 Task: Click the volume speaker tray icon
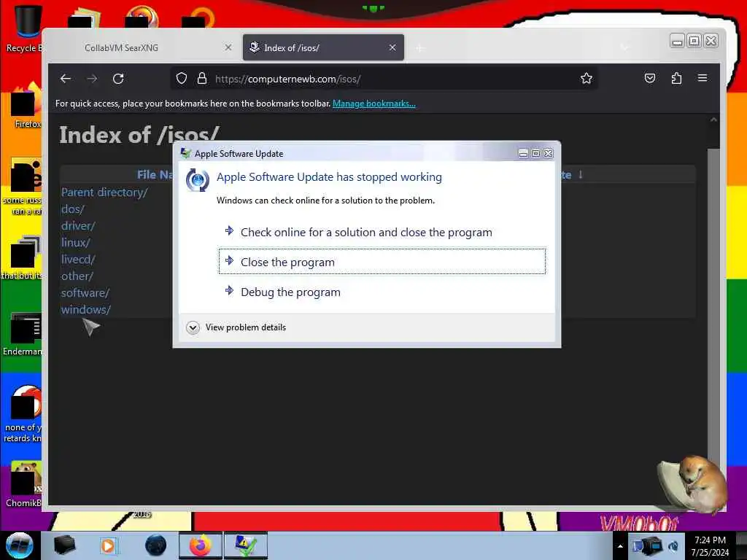point(673,545)
